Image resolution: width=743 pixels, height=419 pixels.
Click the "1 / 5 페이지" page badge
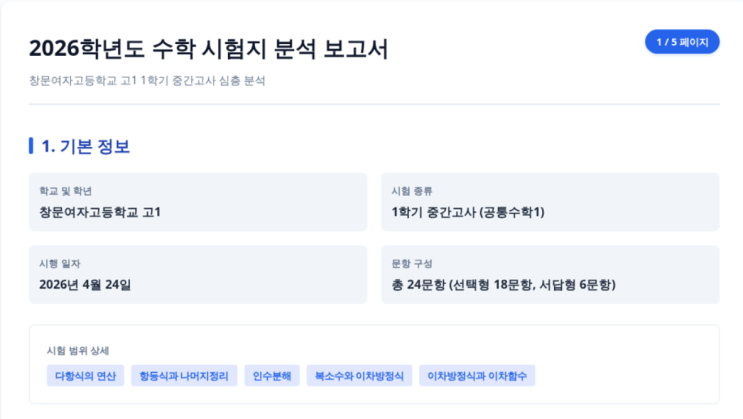[682, 42]
